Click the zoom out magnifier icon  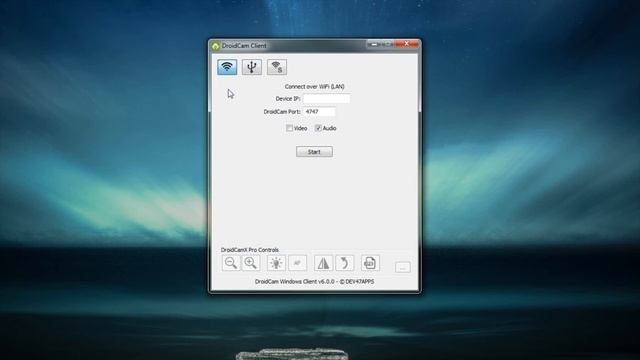coord(231,263)
